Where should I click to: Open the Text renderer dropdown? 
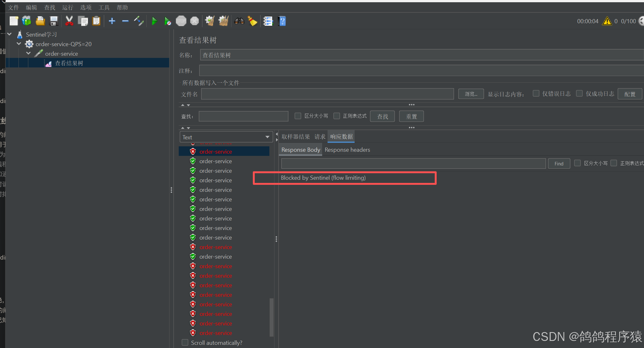226,137
